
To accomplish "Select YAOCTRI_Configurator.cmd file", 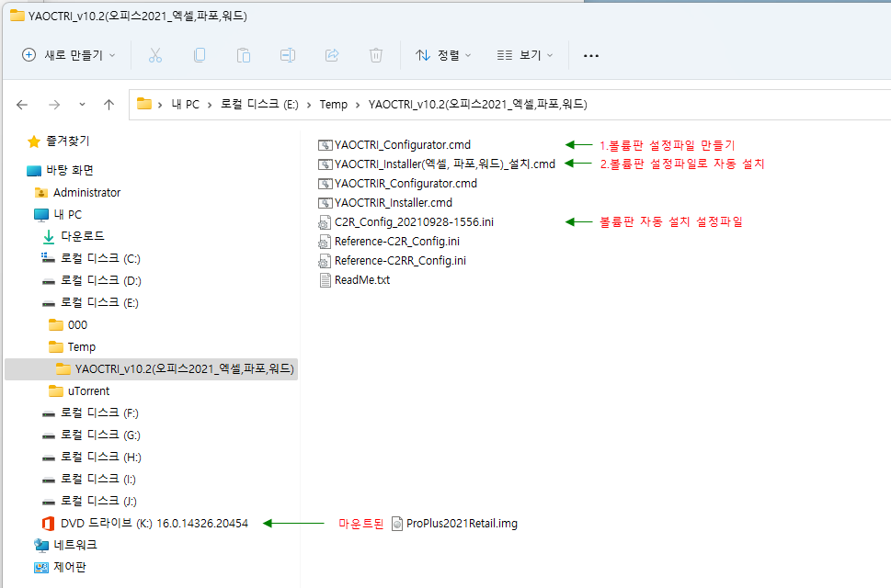I will click(403, 145).
